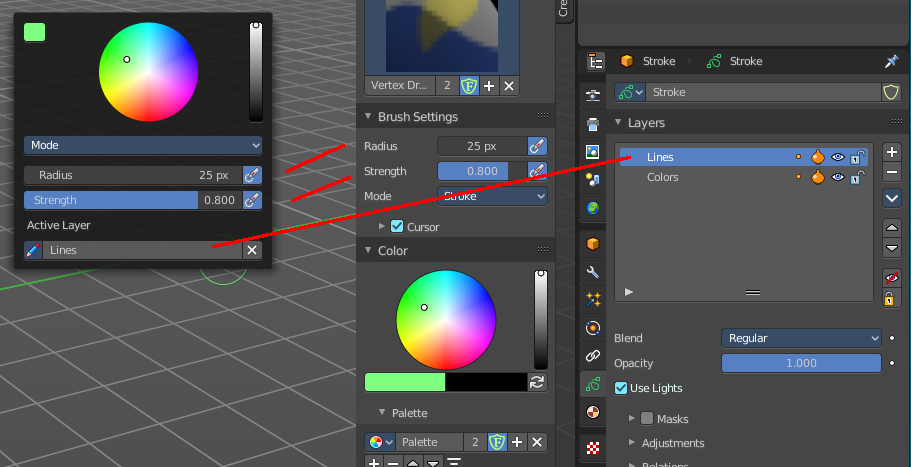This screenshot has width=911, height=467.
Task: Open the Object Constraints link tab
Action: pos(593,355)
